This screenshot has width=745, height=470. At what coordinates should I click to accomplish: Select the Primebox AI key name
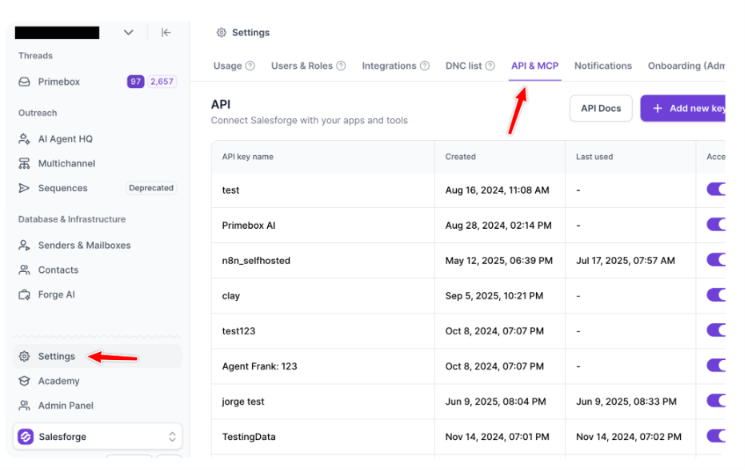tap(248, 225)
